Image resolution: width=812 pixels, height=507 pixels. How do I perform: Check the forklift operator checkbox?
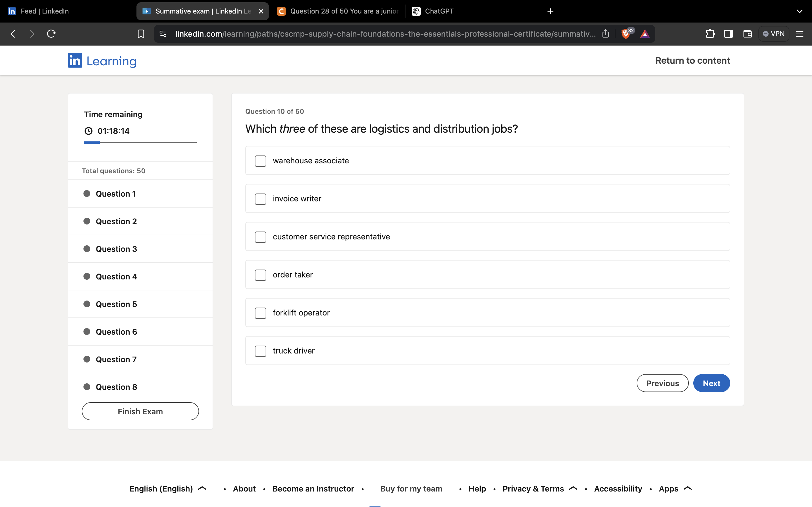pos(261,313)
